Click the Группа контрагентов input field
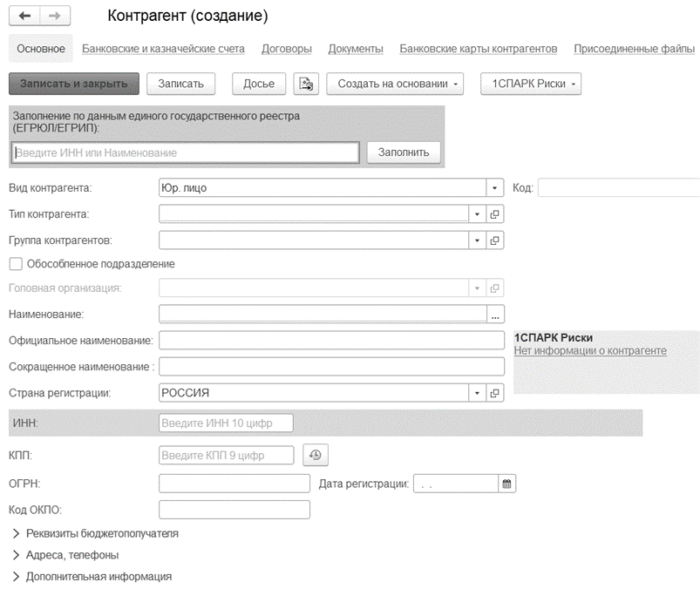This screenshot has width=700, height=589. tap(314, 240)
